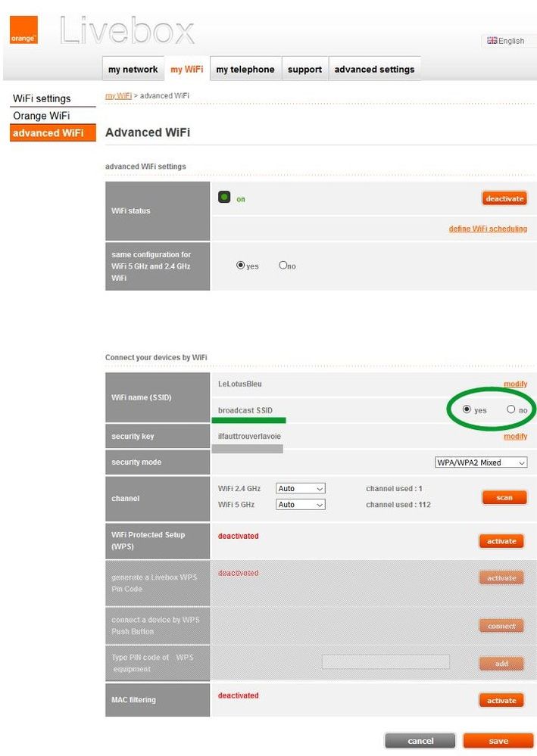Open the WPA/WPA2 Mixed security mode dropdown
This screenshot has height=756, width=537.
point(481,462)
